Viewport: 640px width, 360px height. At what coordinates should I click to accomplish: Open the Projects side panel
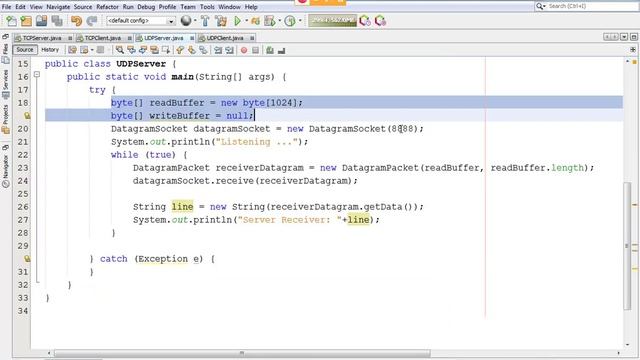pyautogui.click(x=6, y=119)
